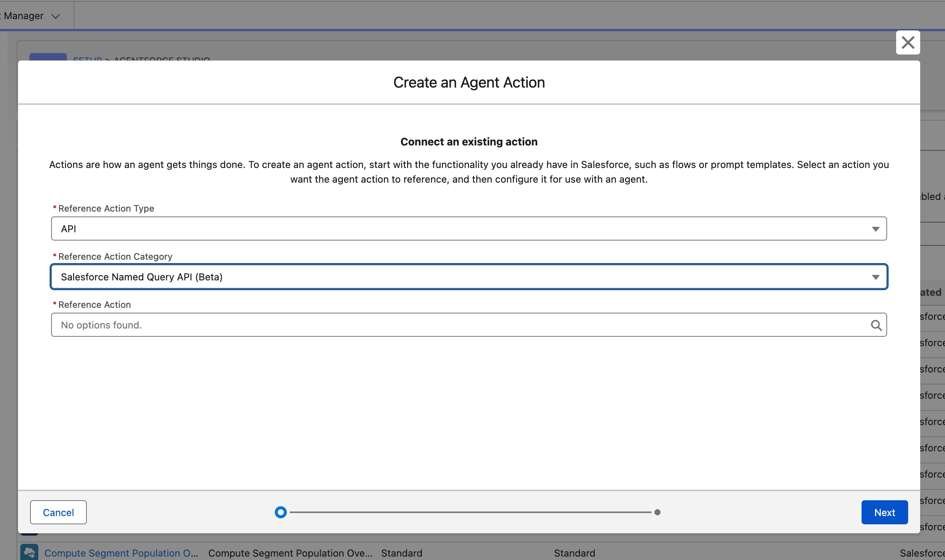Click the search magnifier in Reference Action
Image resolution: width=945 pixels, height=560 pixels.
[x=876, y=325]
